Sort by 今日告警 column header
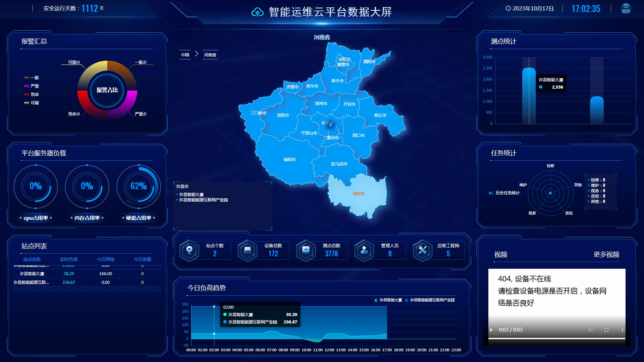 pos(143,259)
